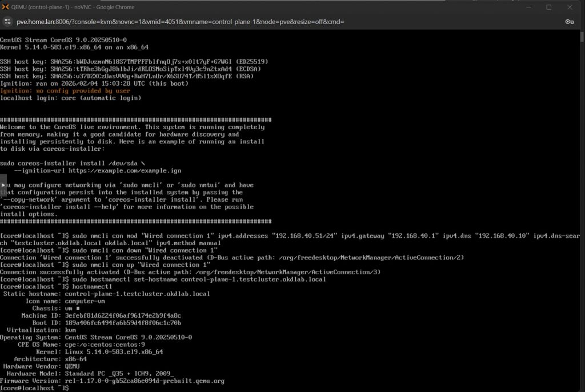Click the ED25519 SSH host key line
Screen dimensions: 585x392
134,61
